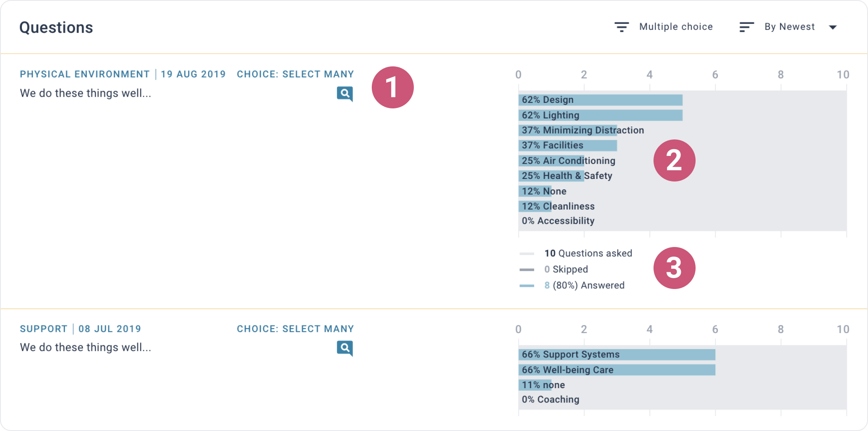Open Support question details magnifier icon
The height and width of the screenshot is (431, 868).
(x=345, y=348)
